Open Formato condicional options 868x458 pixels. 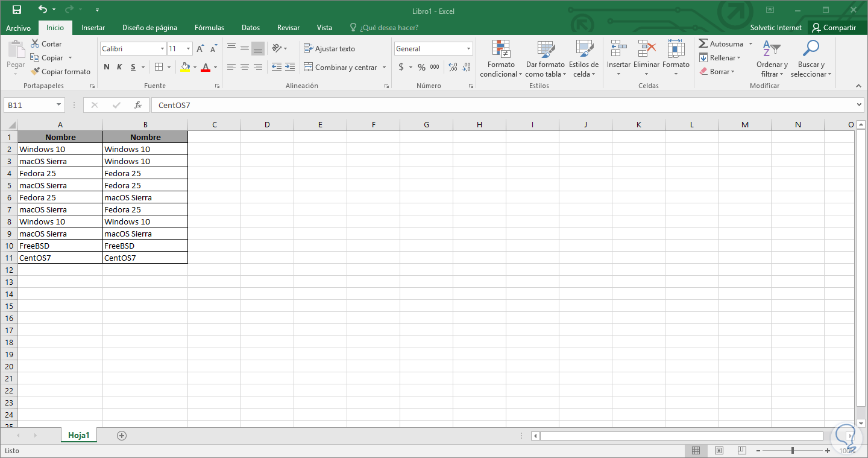(x=502, y=59)
